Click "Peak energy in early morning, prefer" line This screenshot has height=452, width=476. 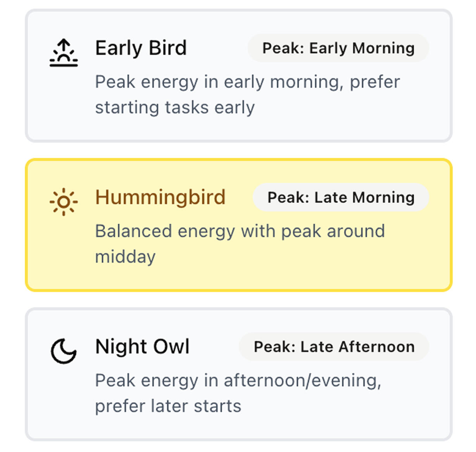247,82
